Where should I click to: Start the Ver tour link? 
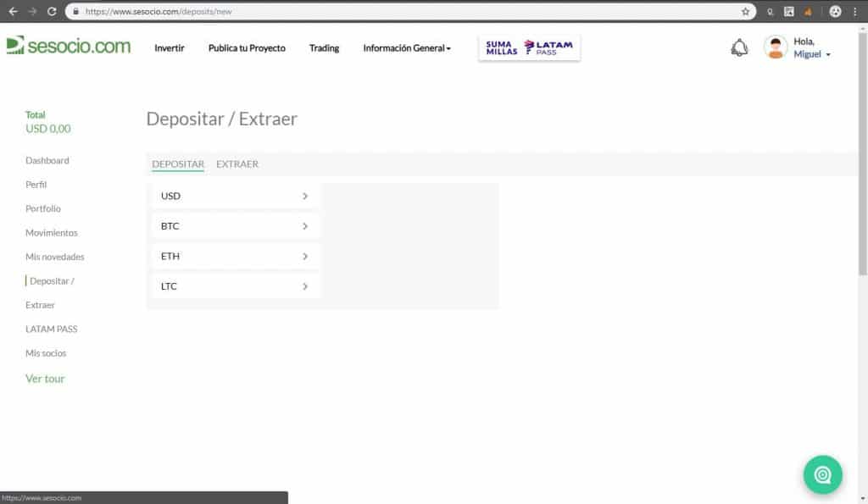point(45,379)
